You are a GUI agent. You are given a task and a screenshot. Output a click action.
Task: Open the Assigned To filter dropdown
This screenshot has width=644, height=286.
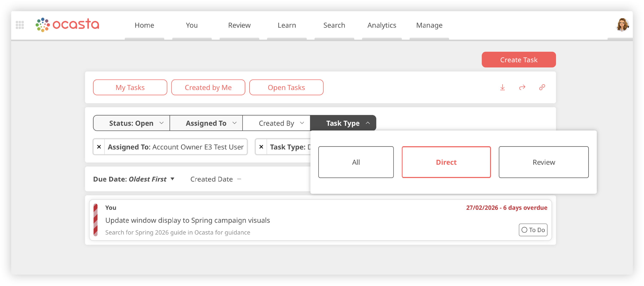[x=206, y=123]
